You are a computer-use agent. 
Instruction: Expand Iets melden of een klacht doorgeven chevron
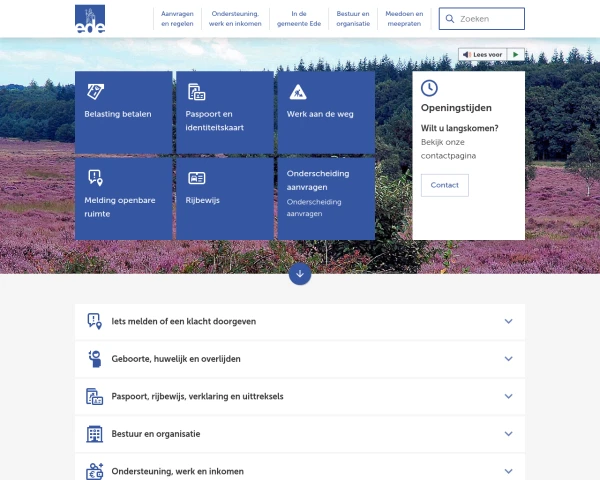click(509, 321)
